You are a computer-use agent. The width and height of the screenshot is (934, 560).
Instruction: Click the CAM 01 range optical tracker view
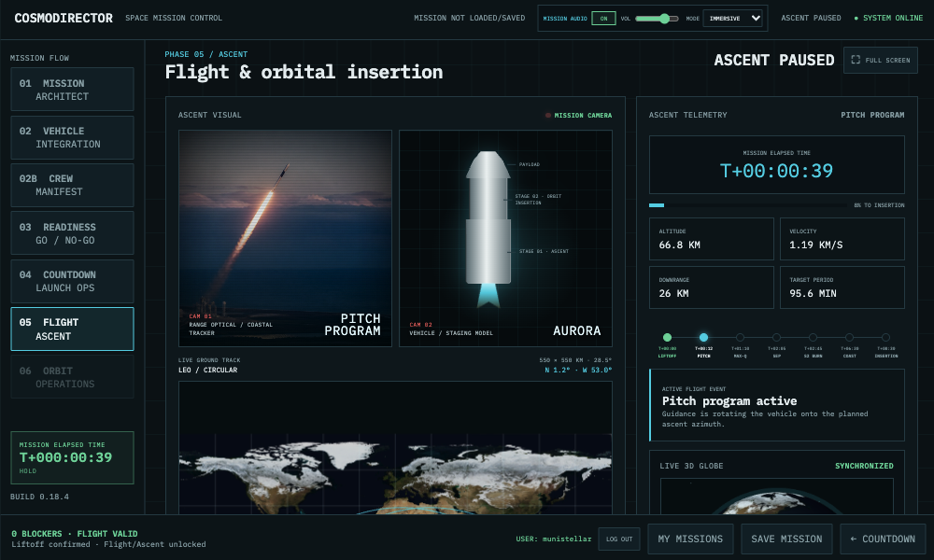pos(285,238)
